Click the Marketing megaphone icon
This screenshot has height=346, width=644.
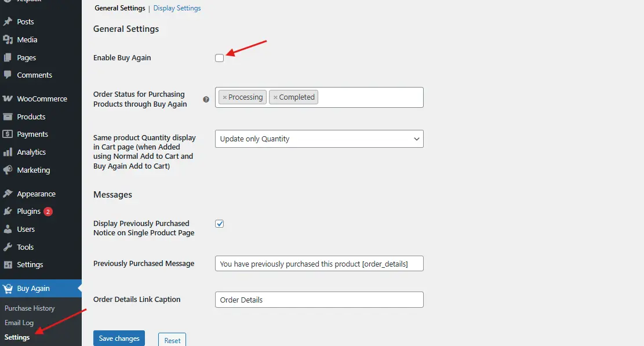point(8,170)
